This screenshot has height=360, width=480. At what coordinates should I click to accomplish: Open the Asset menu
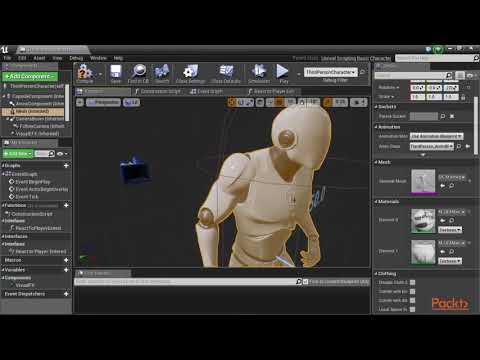[x=39, y=58]
